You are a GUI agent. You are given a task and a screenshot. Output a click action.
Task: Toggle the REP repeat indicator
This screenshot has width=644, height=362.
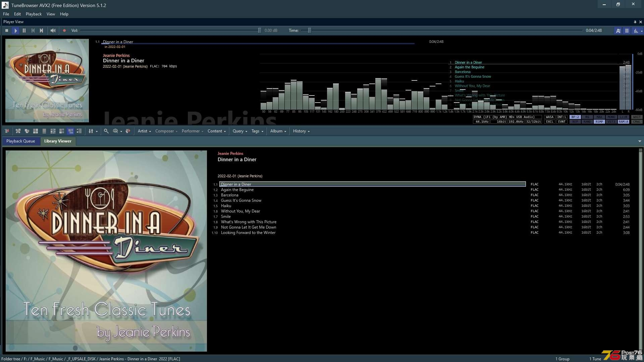click(x=575, y=122)
